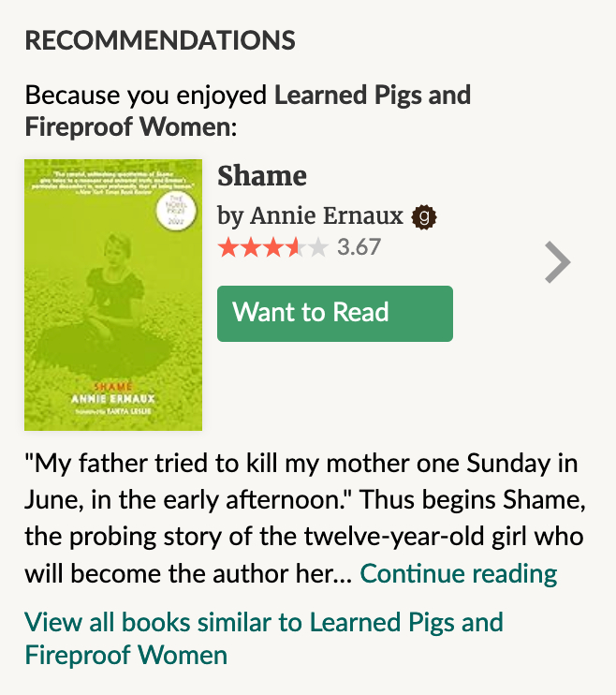Click the author name printed on the cover

112,400
